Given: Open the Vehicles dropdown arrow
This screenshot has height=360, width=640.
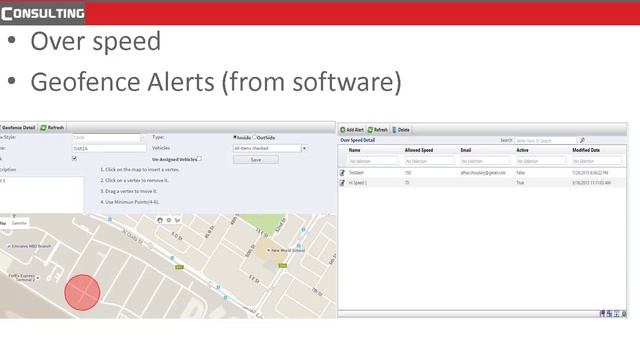Looking at the screenshot, I should (x=304, y=149).
